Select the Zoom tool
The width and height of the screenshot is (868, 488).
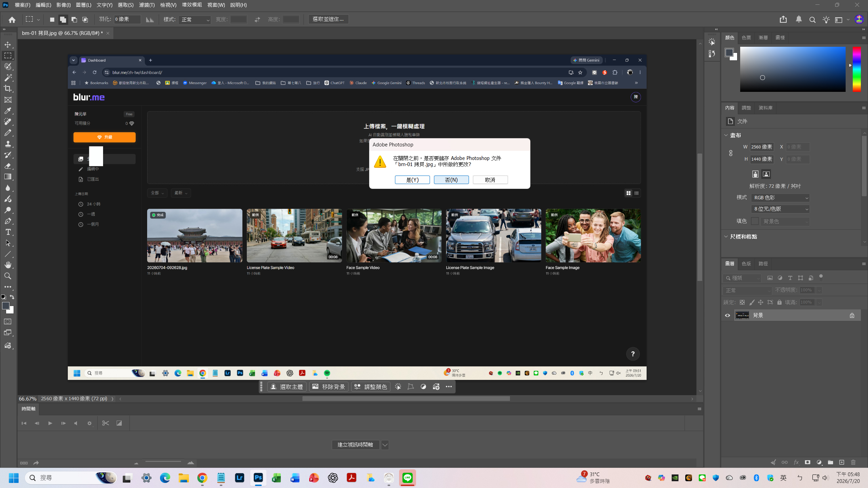coord(8,276)
